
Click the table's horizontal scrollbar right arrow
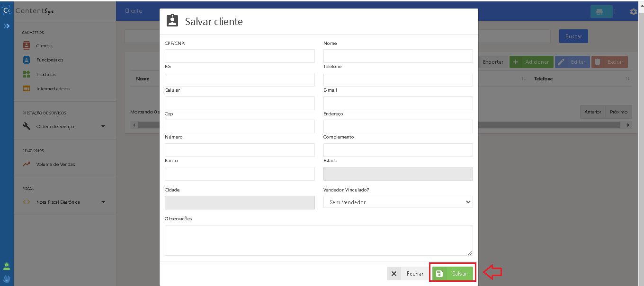(x=628, y=125)
